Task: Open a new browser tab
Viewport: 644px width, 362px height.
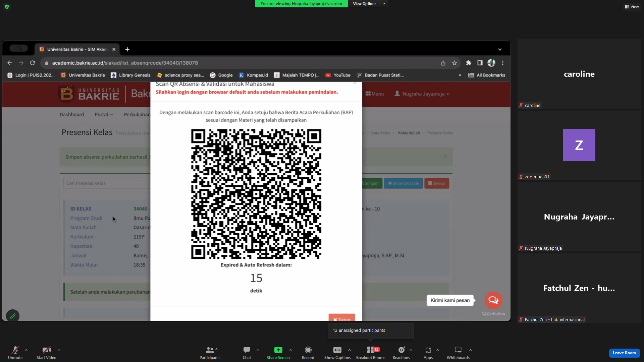Action: 127,49
